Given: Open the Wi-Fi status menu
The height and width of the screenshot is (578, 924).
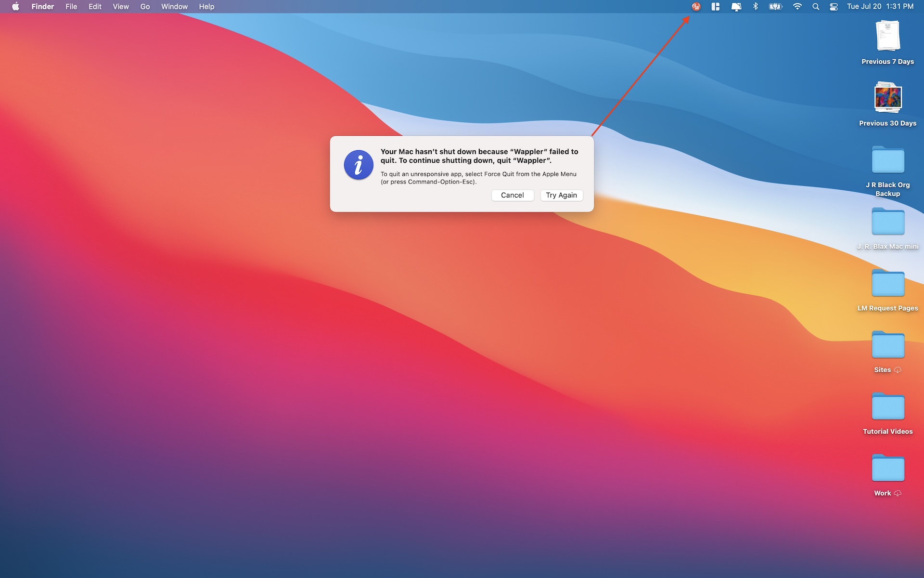Looking at the screenshot, I should 797,7.
